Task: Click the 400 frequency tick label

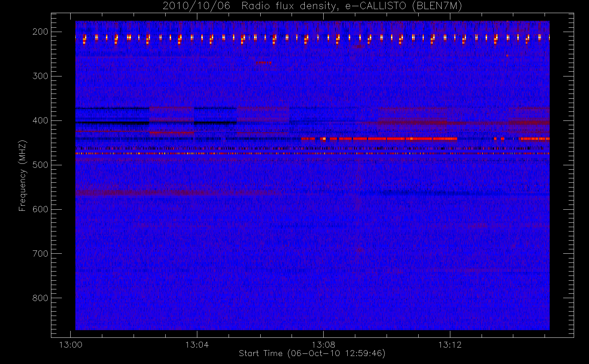Action: coord(40,120)
